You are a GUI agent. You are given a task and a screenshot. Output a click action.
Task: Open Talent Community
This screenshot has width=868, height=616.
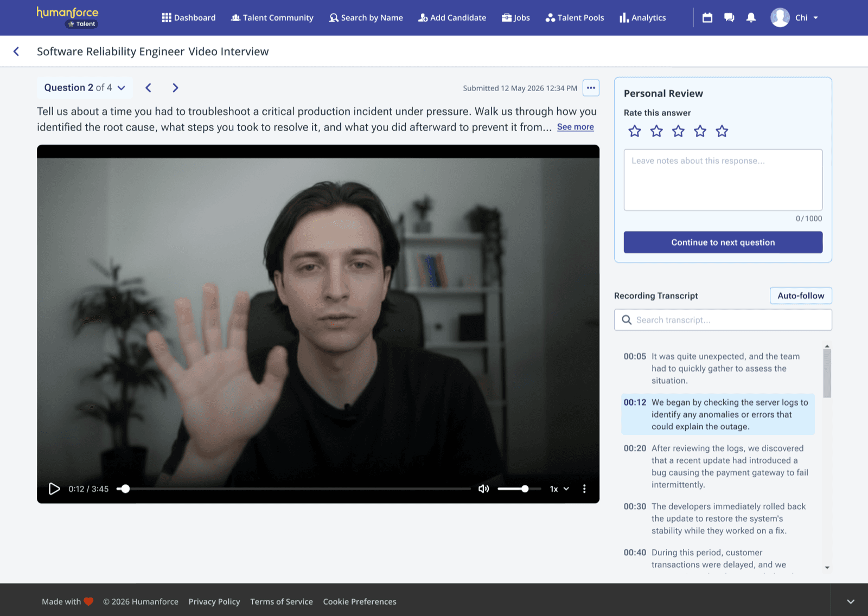tap(272, 17)
